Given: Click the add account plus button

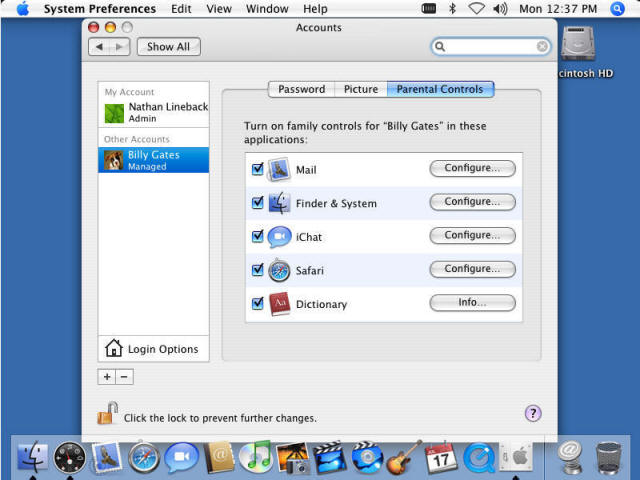Looking at the screenshot, I should click(x=107, y=377).
